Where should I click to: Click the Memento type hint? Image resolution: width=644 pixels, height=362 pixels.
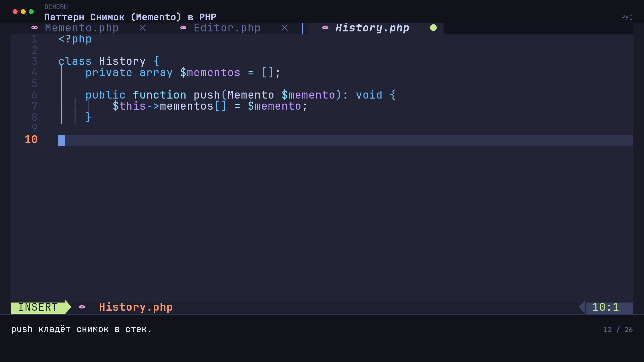pos(251,95)
